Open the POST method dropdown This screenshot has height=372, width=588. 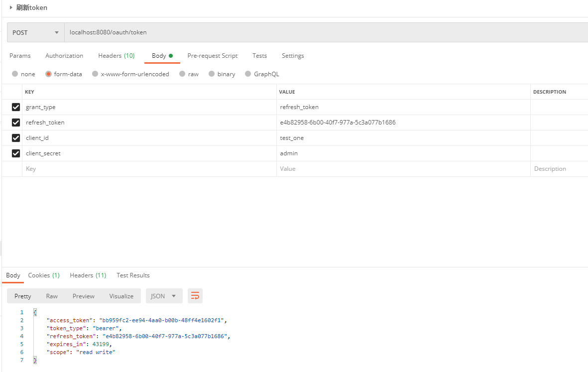point(35,32)
